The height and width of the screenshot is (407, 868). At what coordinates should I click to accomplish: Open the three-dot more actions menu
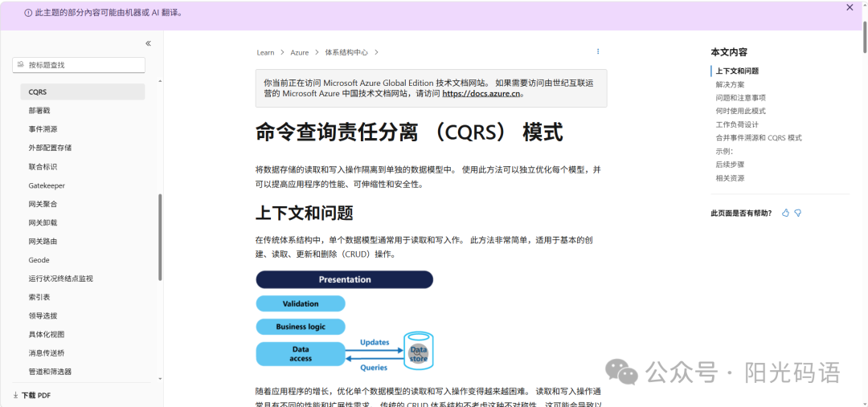[x=598, y=51]
